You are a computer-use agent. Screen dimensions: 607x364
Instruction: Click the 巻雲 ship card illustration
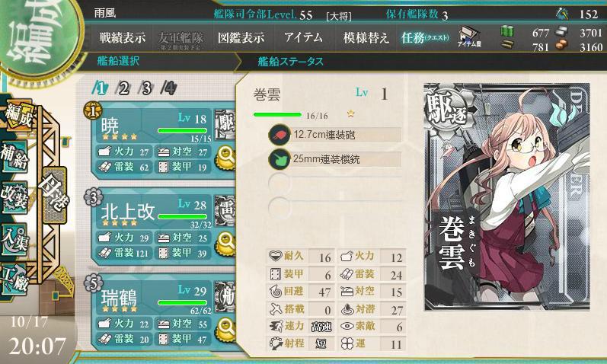click(506, 196)
